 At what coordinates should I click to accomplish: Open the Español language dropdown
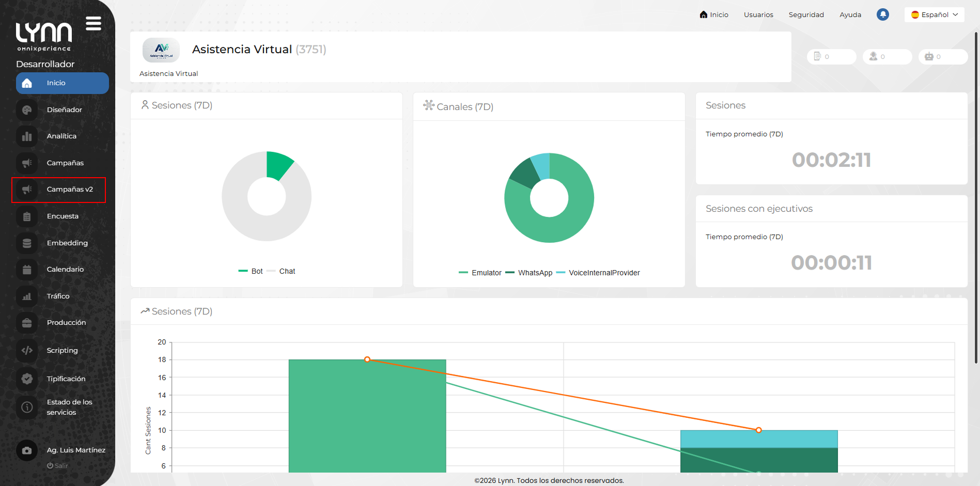[x=935, y=14]
